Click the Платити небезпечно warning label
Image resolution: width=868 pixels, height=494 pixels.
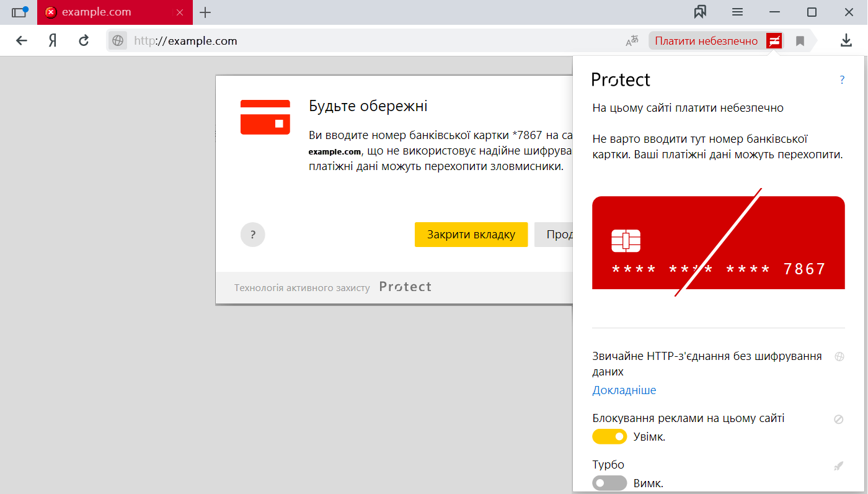pos(706,41)
